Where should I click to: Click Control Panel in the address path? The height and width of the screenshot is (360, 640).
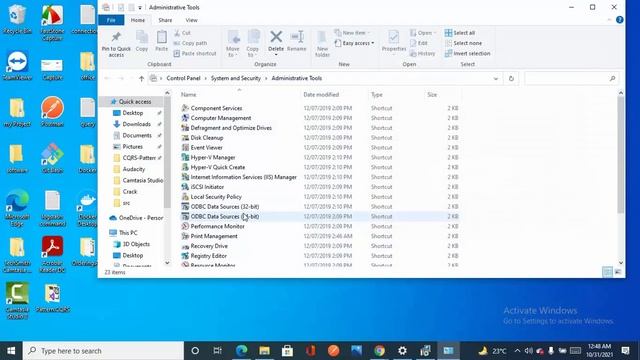183,78
